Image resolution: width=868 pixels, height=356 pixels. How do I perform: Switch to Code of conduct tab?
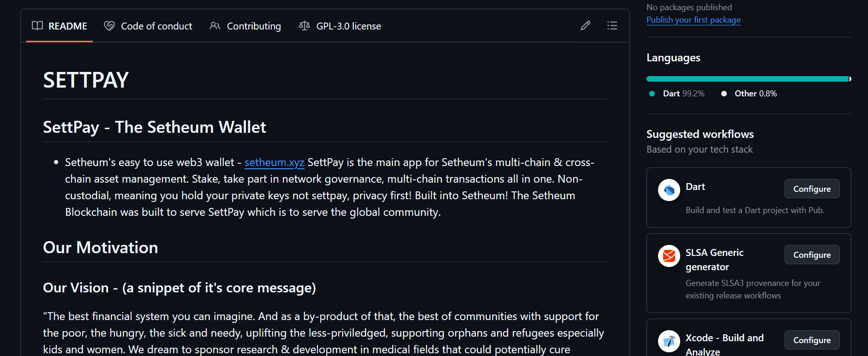[148, 26]
